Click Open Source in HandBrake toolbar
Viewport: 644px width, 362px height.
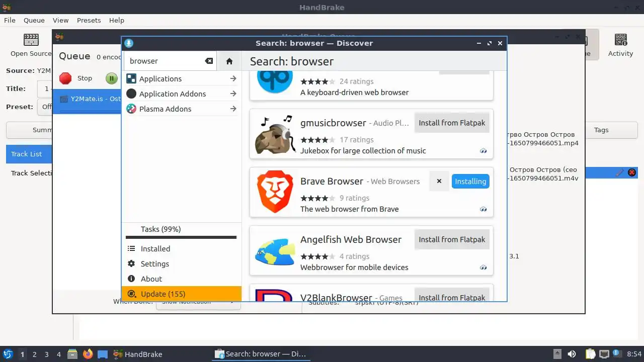(31, 45)
